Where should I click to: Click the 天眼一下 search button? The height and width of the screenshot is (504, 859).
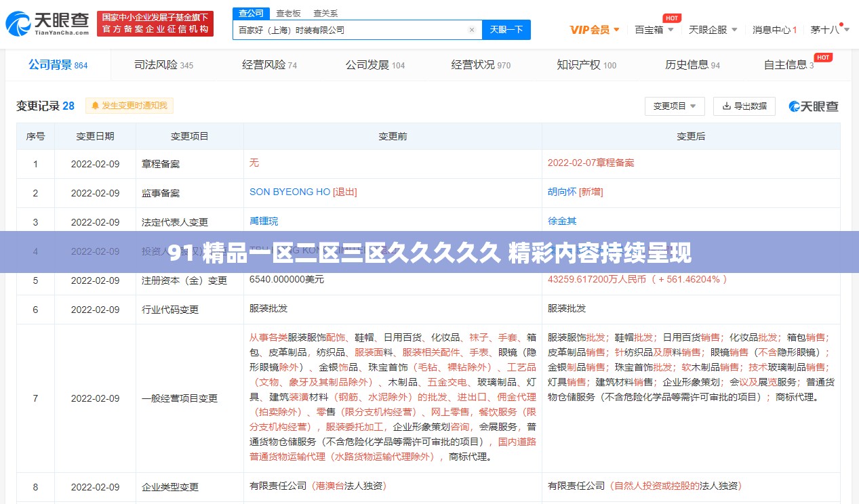pos(506,30)
